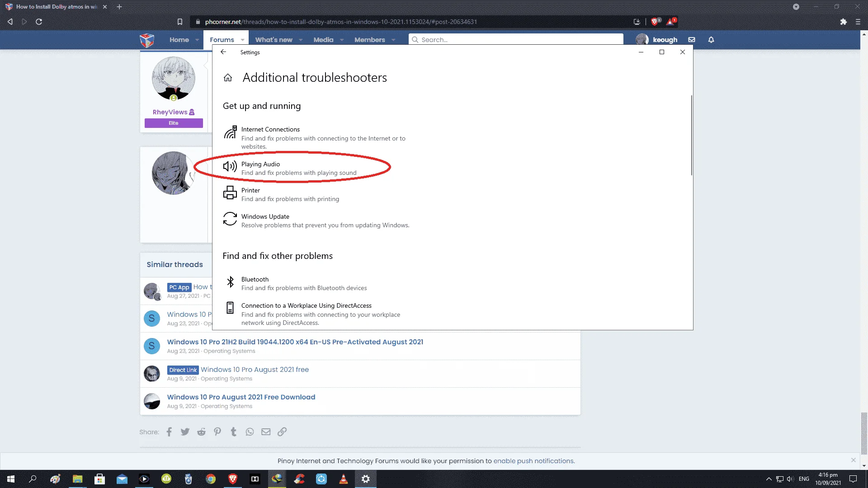Bookmark this page in the address bar

pyautogui.click(x=179, y=22)
